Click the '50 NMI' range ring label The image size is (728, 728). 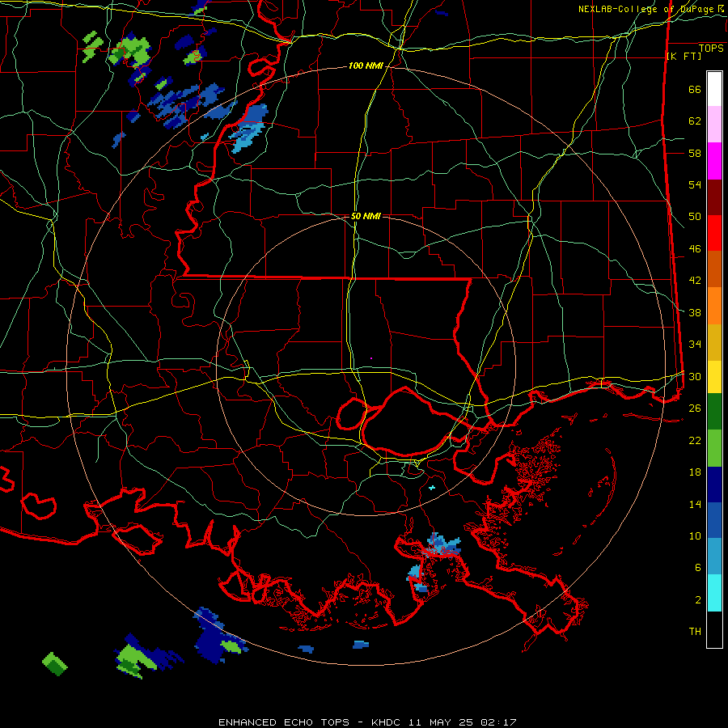[x=366, y=216]
